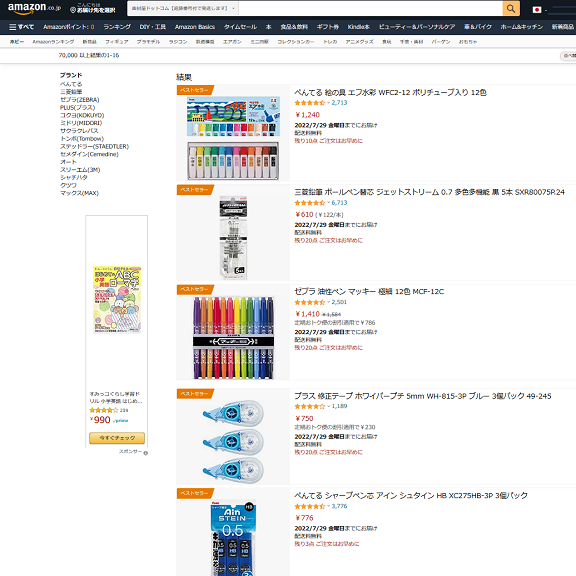This screenshot has width=576, height=576.
Task: Filter by brand ゼブラ(ZEBRA)
Action: tap(80, 100)
